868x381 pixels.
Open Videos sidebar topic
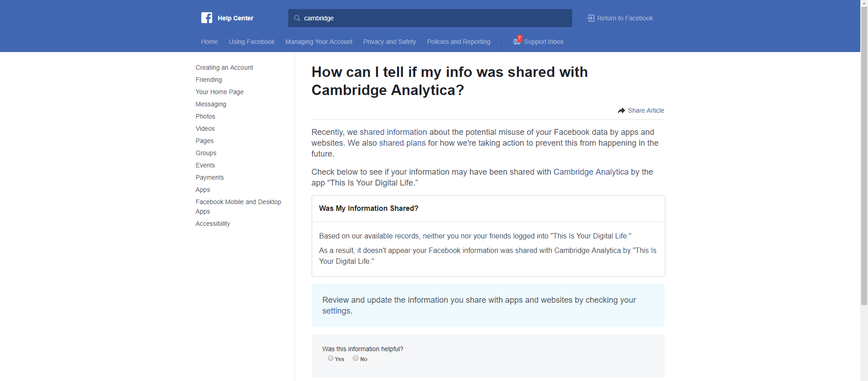205,129
